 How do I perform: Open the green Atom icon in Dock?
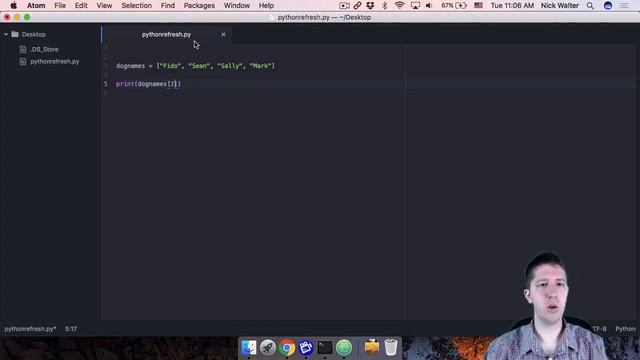point(344,347)
